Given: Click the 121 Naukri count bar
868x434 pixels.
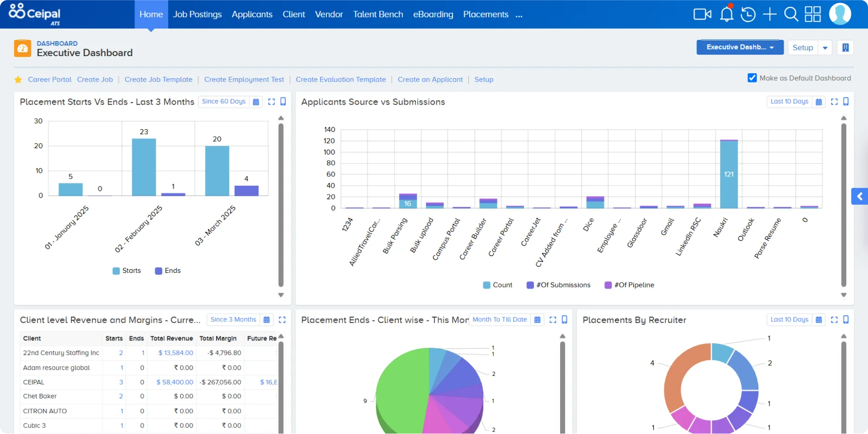Looking at the screenshot, I should pyautogui.click(x=729, y=175).
